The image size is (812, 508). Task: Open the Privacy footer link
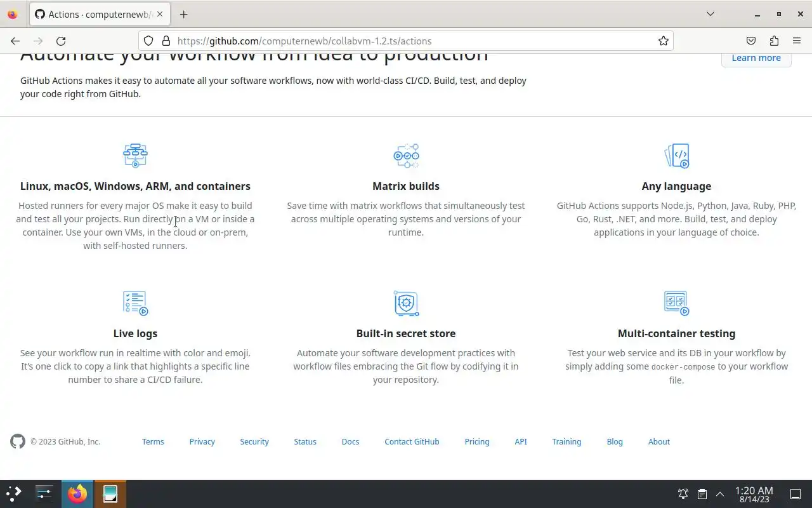pyautogui.click(x=202, y=441)
